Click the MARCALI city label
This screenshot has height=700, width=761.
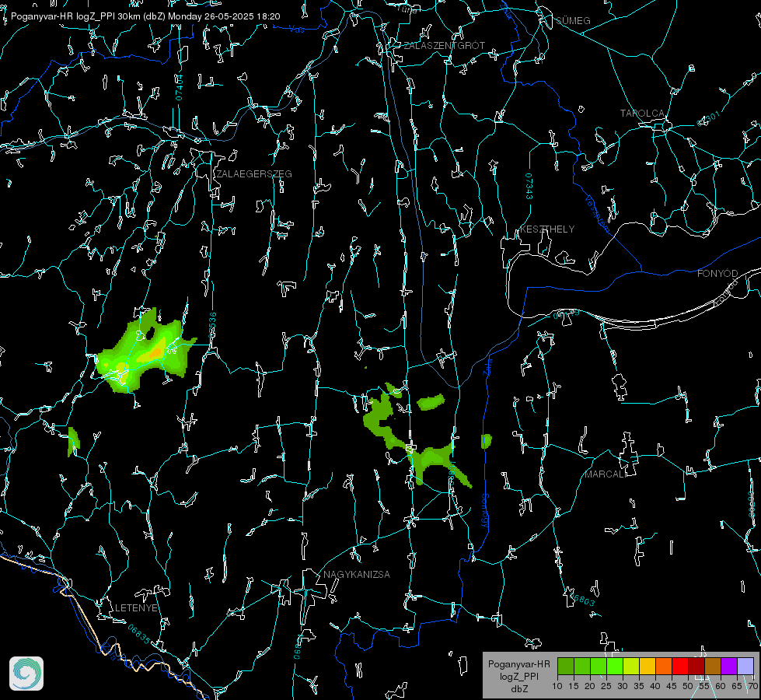tap(606, 474)
